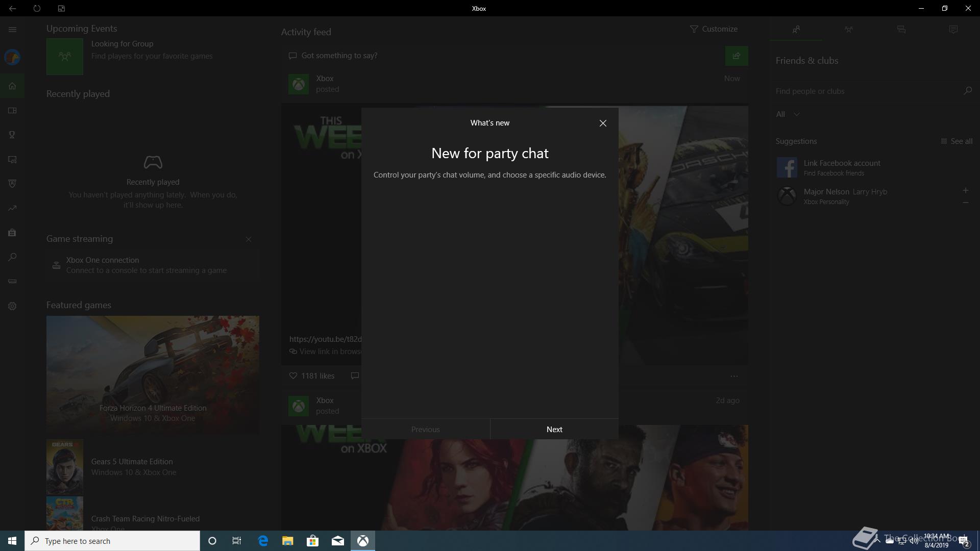Open Clubs shield icon in sidebar
The height and width of the screenshot is (551, 980).
[x=12, y=184]
